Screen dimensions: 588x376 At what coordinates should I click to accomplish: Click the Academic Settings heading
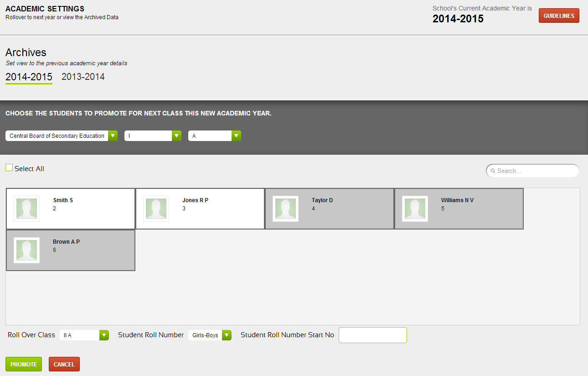(x=45, y=9)
